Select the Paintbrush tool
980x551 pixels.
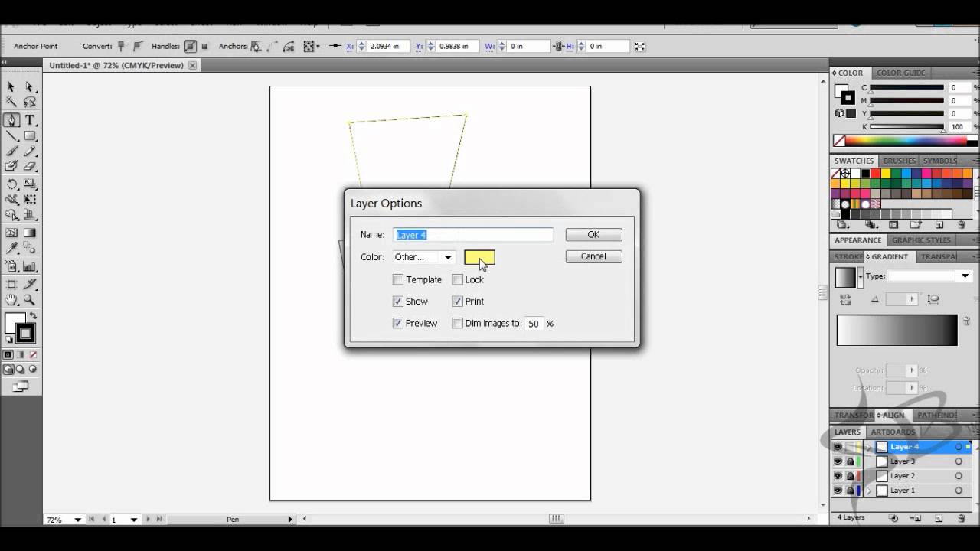pyautogui.click(x=11, y=152)
